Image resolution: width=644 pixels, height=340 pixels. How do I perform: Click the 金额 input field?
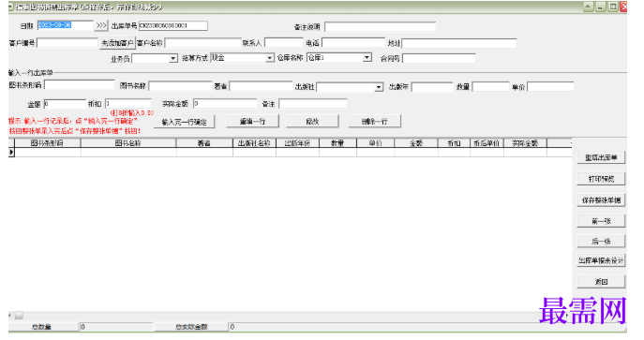(65, 104)
